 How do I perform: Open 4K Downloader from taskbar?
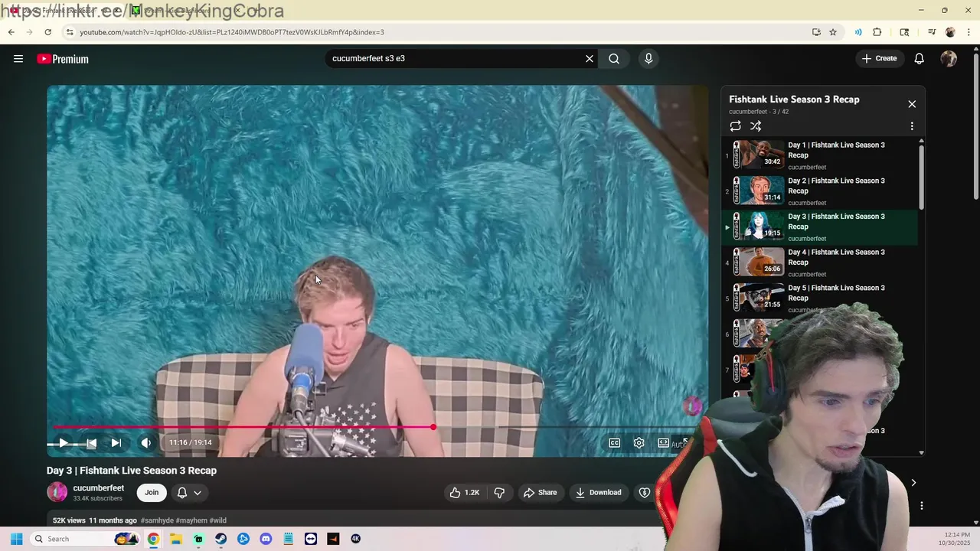click(x=355, y=539)
